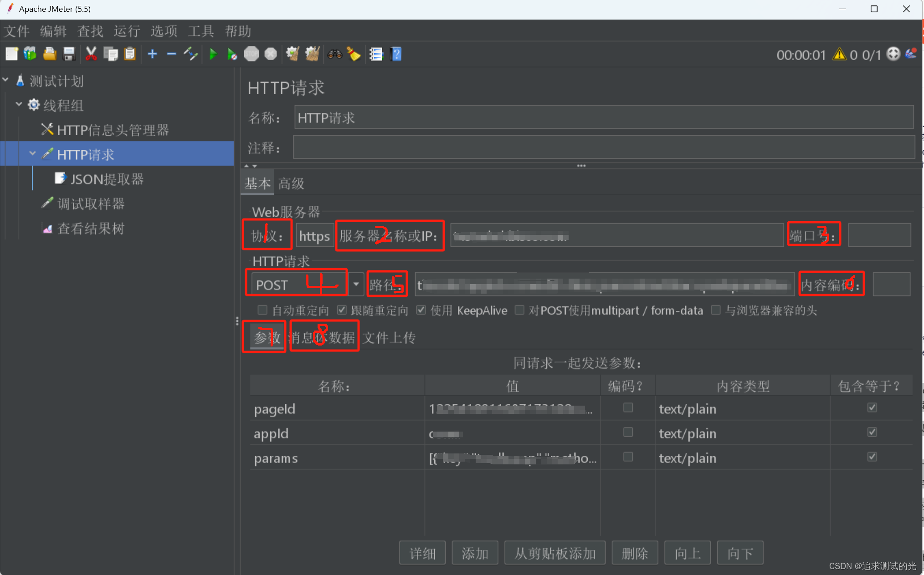This screenshot has height=575, width=924.
Task: Uncheck 包含等于 for params row
Action: coord(872,457)
